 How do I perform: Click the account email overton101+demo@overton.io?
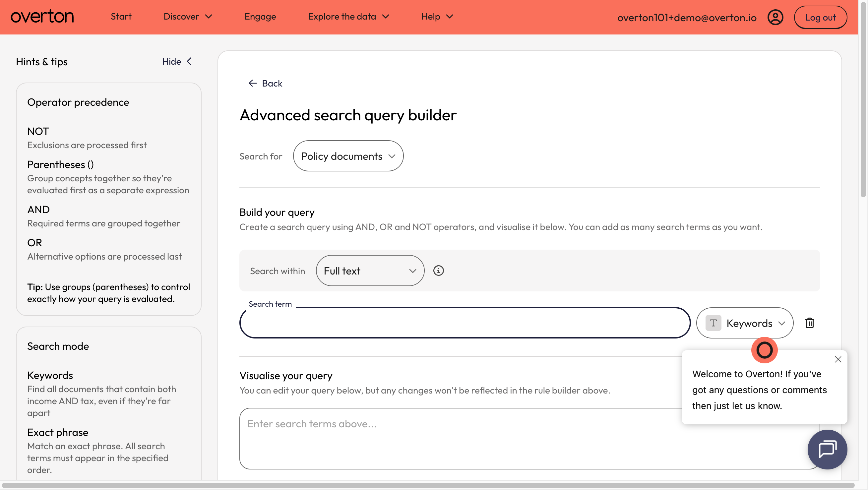pos(687,18)
